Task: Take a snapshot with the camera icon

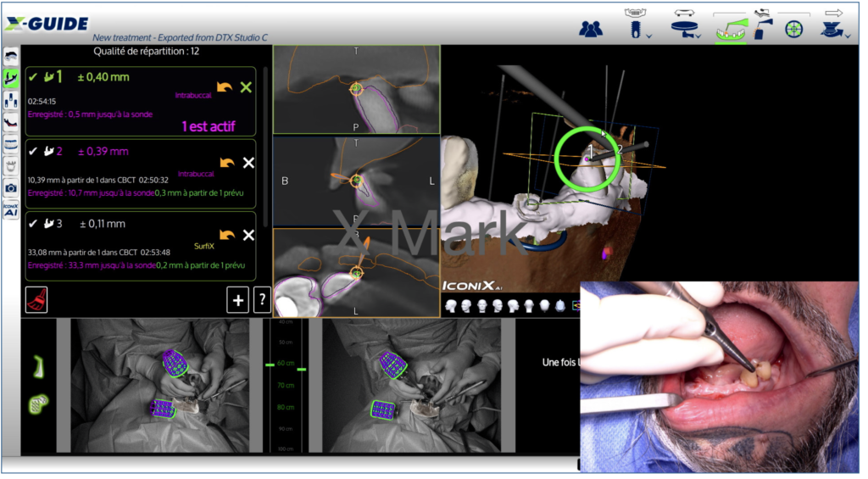Action: tap(11, 187)
